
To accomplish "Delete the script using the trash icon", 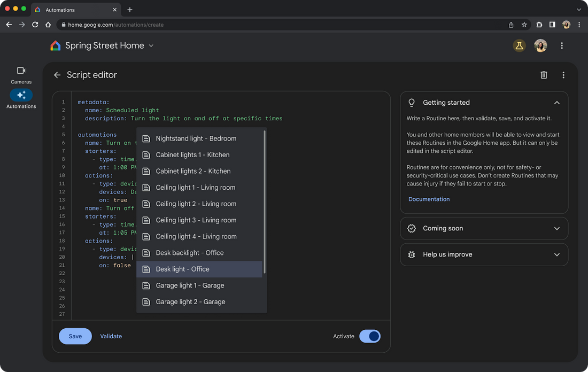I will [544, 75].
